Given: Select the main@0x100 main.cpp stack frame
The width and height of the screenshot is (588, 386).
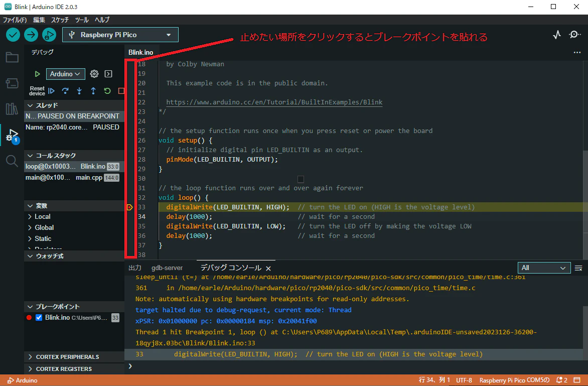Looking at the screenshot, I should click(74, 178).
